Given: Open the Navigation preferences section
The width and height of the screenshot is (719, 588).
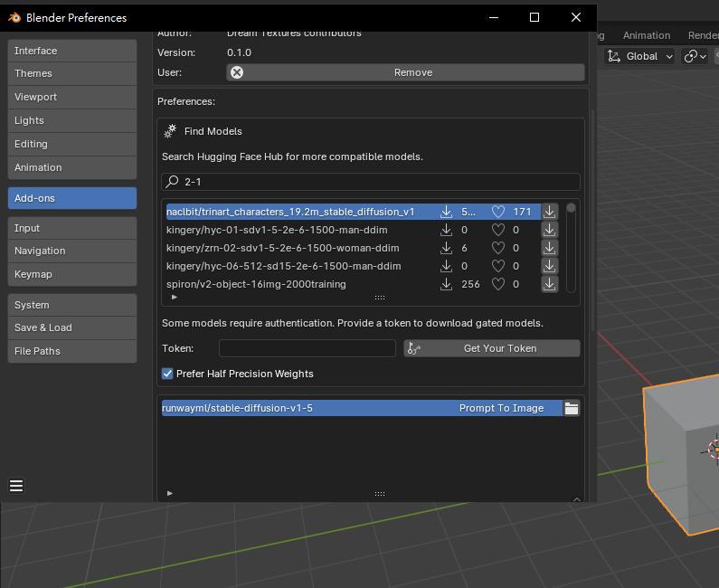Looking at the screenshot, I should 72,251.
